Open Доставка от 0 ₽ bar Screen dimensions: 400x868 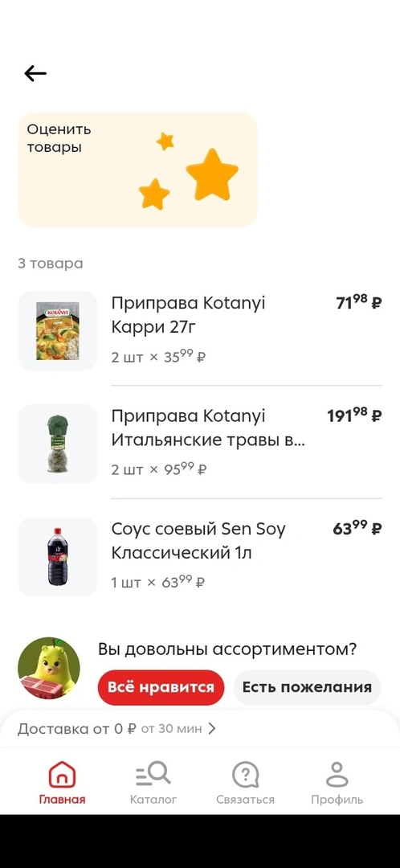(x=200, y=729)
